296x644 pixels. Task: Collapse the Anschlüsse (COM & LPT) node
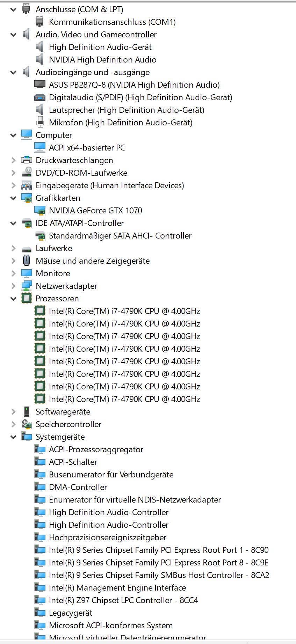[13, 9]
